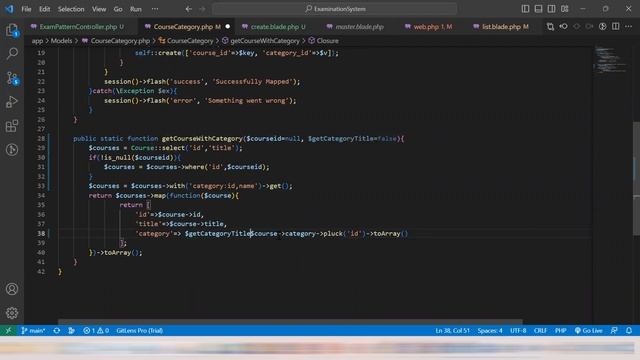This screenshot has height=360, width=640.
Task: Open the Go menu
Action: 118,9
